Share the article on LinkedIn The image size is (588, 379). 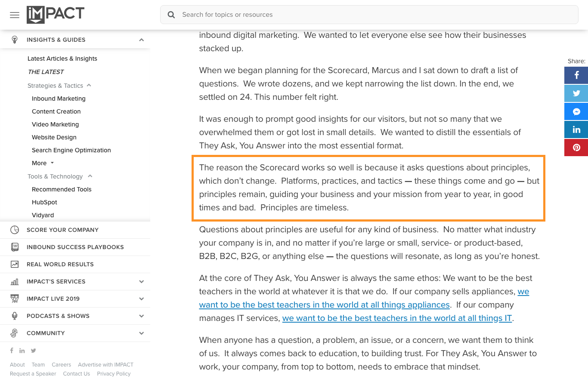pyautogui.click(x=576, y=129)
